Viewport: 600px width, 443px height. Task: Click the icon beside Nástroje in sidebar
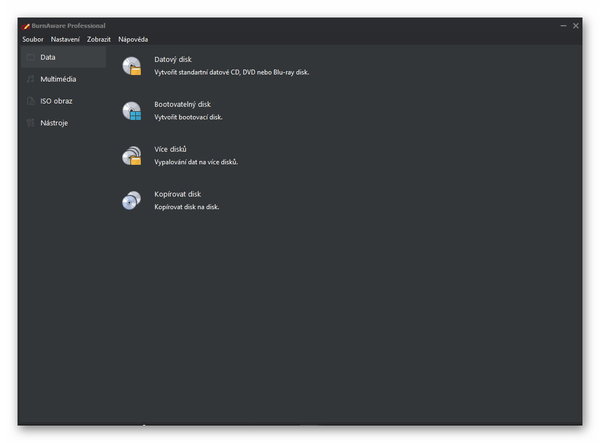[x=30, y=123]
